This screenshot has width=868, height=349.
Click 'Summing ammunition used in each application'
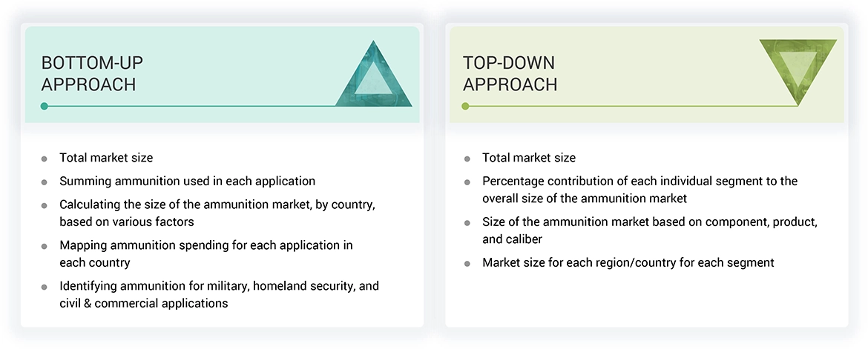click(187, 181)
